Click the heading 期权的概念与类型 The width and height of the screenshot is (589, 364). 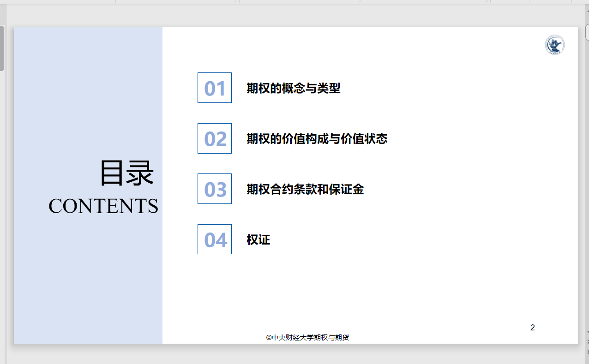point(293,88)
